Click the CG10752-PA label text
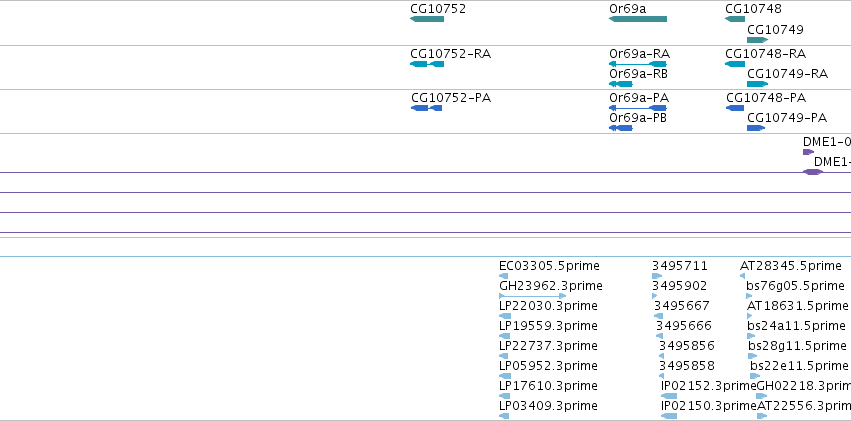This screenshot has height=421, width=851. click(x=451, y=98)
